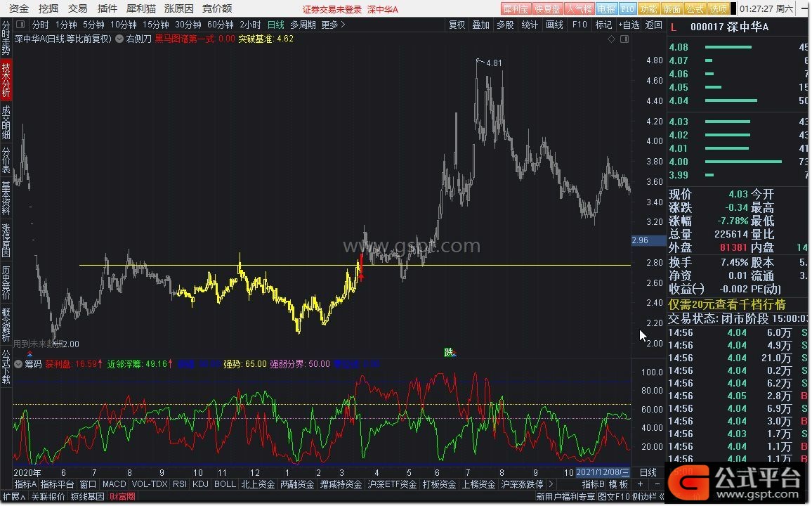The image size is (812, 506).
Task: Collapse the 侧边栏 sidebar toggle
Action: 648,497
